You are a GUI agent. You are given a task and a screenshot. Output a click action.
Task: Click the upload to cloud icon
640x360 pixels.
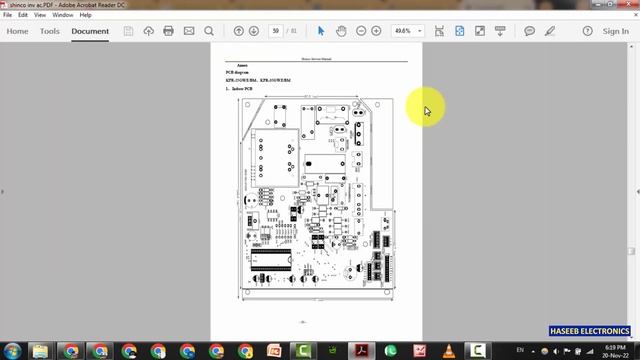[x=149, y=31]
